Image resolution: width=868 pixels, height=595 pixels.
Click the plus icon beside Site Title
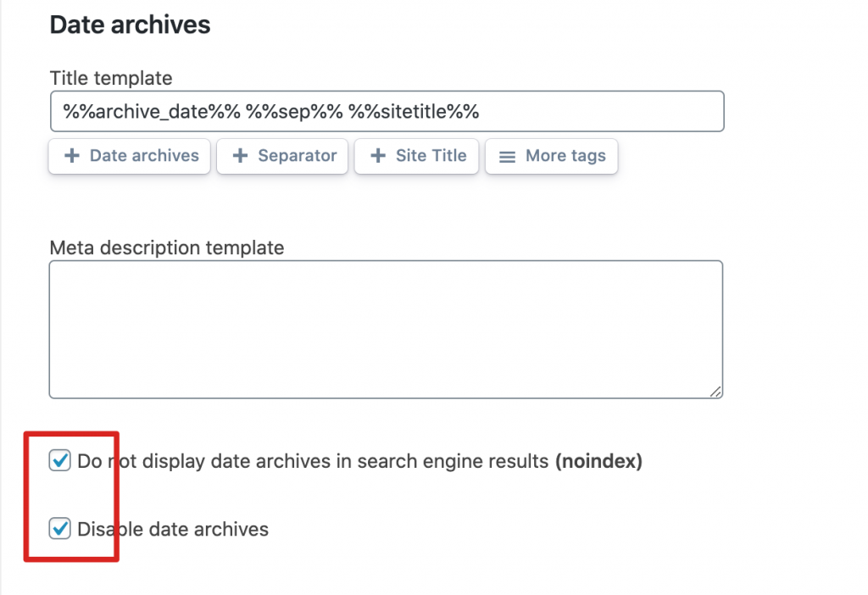(x=378, y=156)
